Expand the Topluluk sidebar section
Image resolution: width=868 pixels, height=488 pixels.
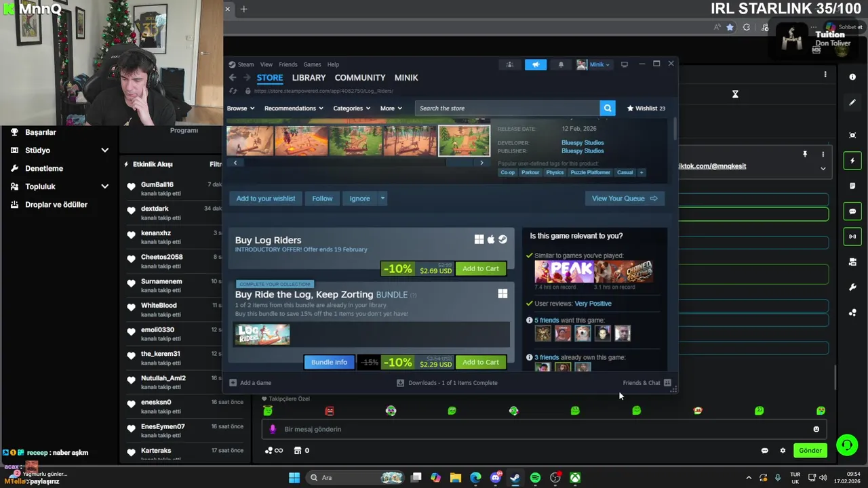[x=105, y=186]
